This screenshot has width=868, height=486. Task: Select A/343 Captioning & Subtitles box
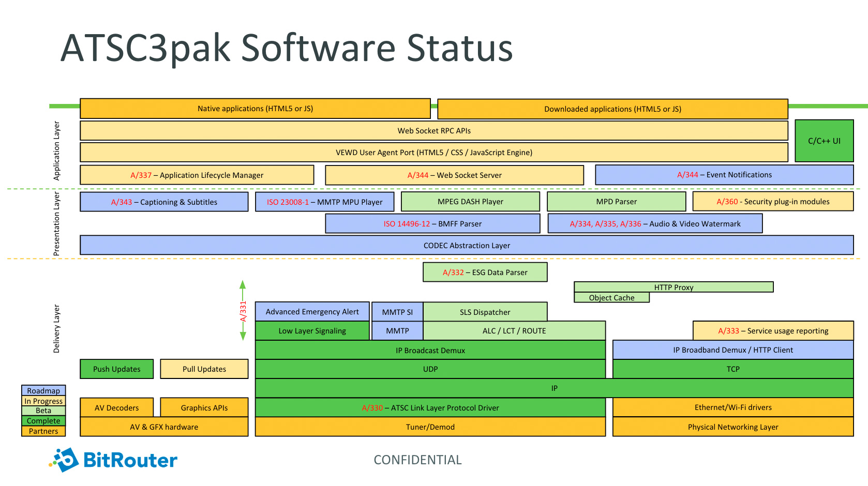pyautogui.click(x=164, y=202)
